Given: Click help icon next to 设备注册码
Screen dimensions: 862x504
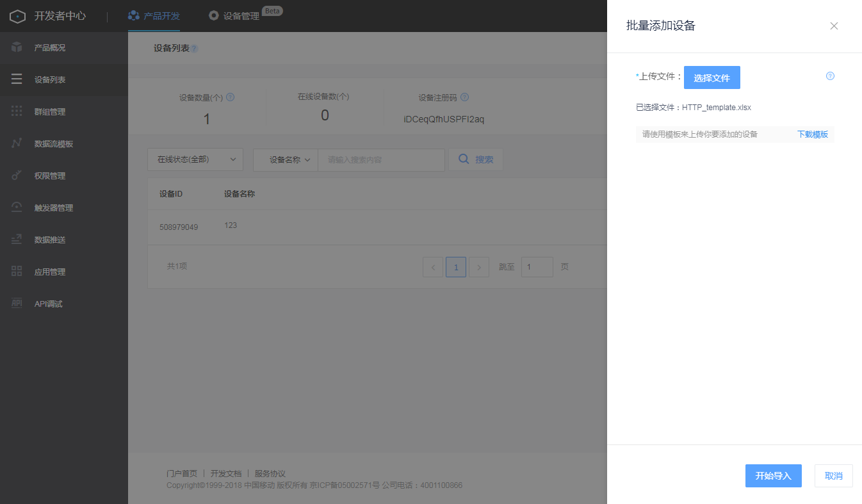Looking at the screenshot, I should pyautogui.click(x=465, y=97).
